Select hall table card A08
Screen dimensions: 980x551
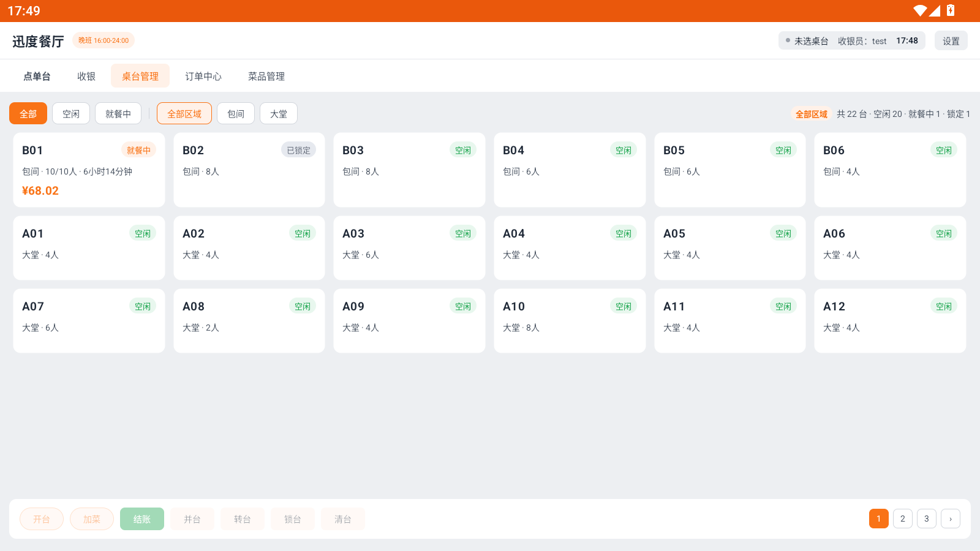pyautogui.click(x=249, y=321)
